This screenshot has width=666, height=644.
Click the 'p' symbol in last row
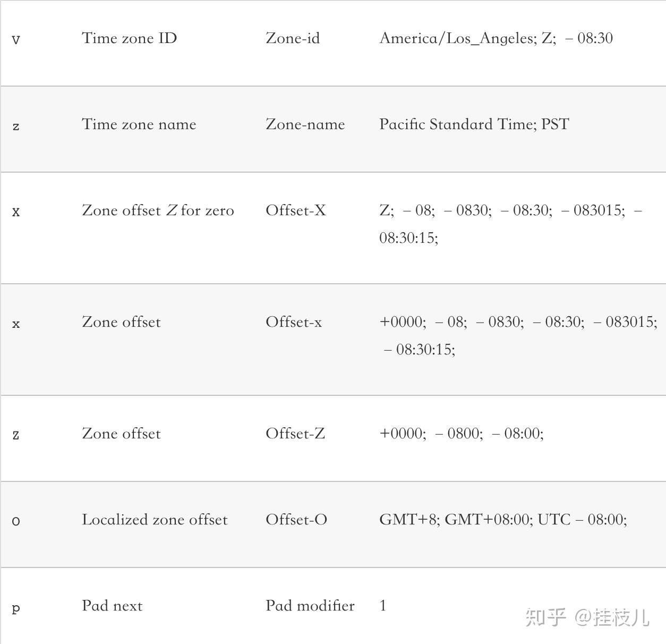click(16, 608)
